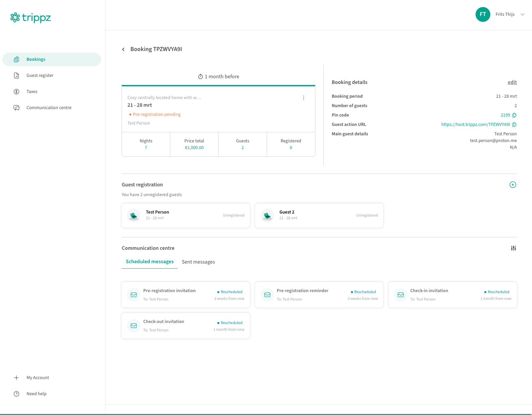Open the Check-out invitation scheduled message
The width and height of the screenshot is (532, 415).
[x=185, y=326]
